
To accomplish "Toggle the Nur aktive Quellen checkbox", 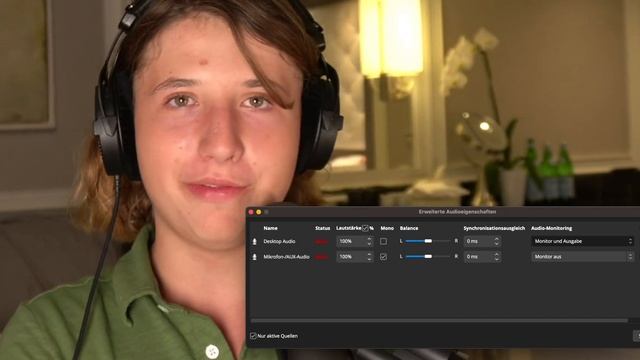I will point(253,336).
